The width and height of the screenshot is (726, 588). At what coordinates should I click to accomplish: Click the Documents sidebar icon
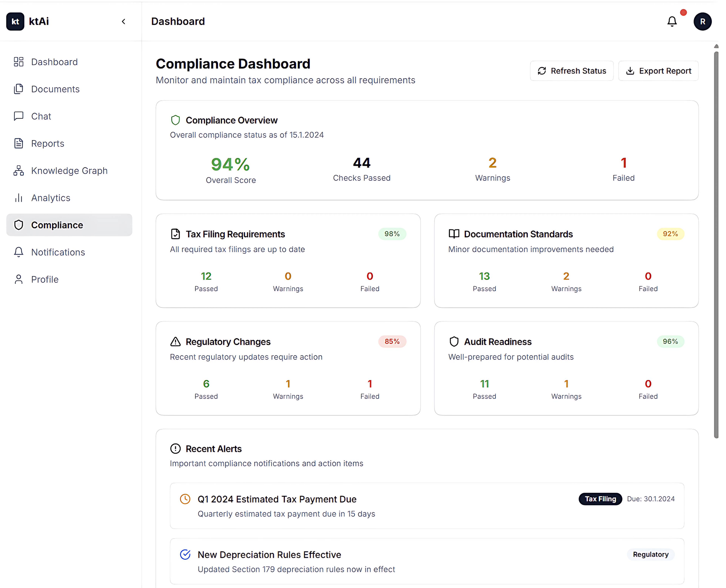click(x=19, y=89)
